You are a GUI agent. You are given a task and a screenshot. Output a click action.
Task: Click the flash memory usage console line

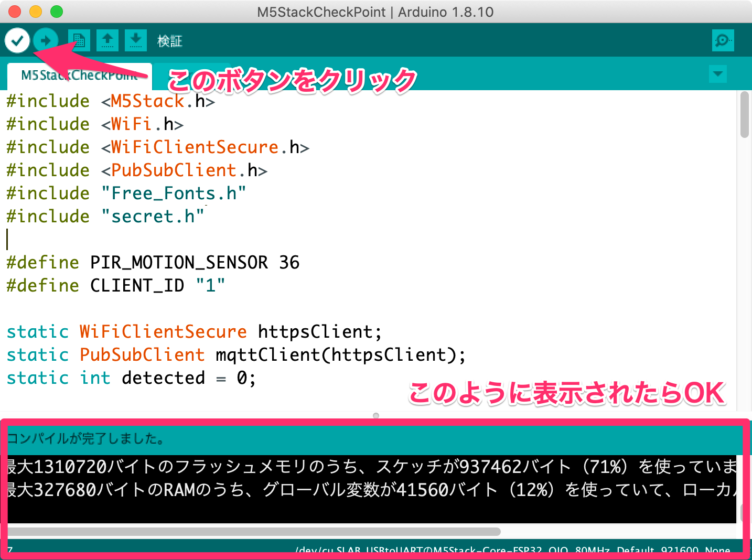(372, 467)
